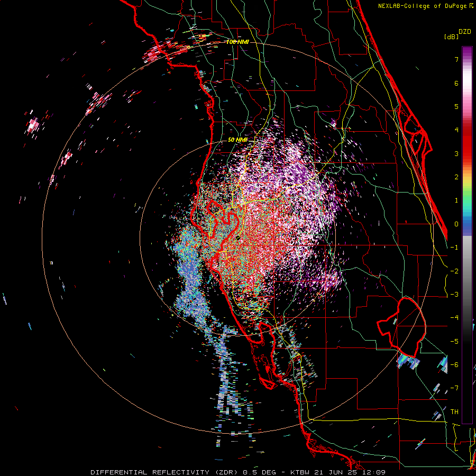The width and height of the screenshot is (476, 476).
Task: Click the vertical ZDR color scale bar
Action: coord(467,235)
